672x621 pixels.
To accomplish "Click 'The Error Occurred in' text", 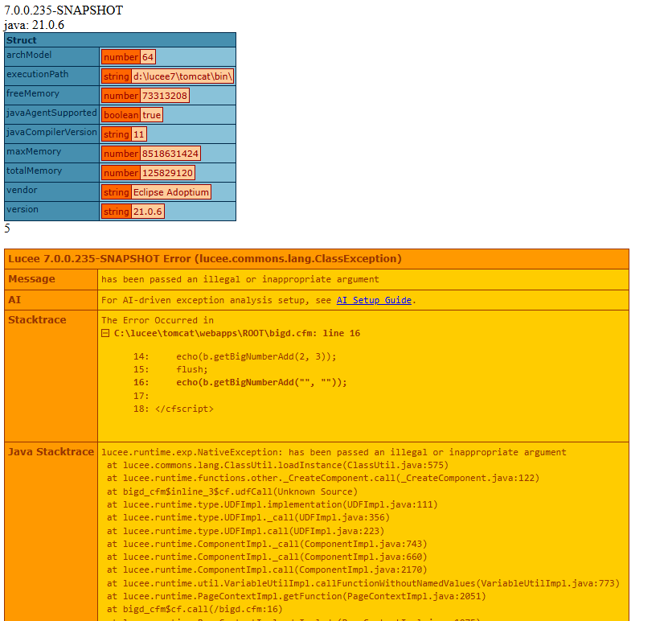I will pos(158,320).
